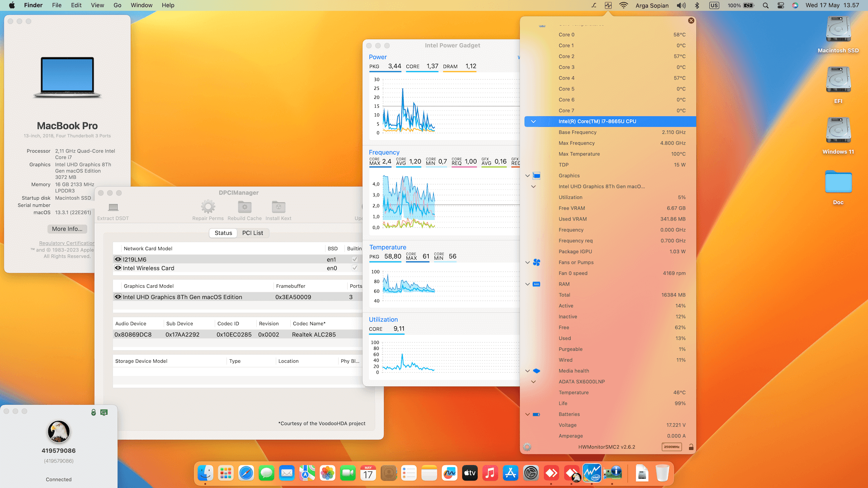868x488 pixels.
Task: Click the 2500MHz frequency indicator
Action: pos(671,447)
